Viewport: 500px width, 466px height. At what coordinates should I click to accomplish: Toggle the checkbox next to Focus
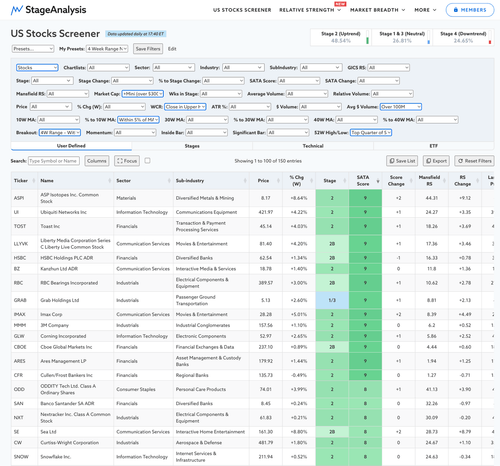point(147,161)
